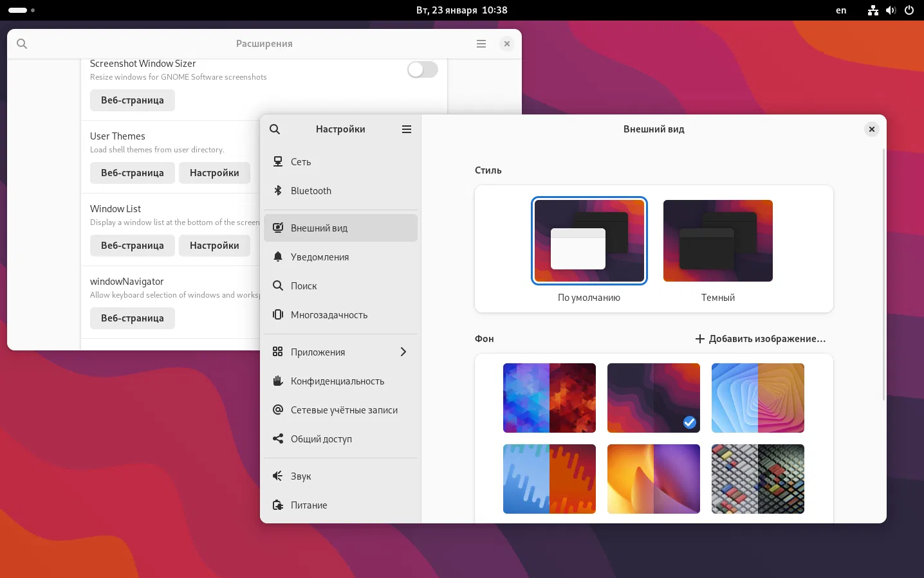Open the User Themes settings button

point(214,173)
